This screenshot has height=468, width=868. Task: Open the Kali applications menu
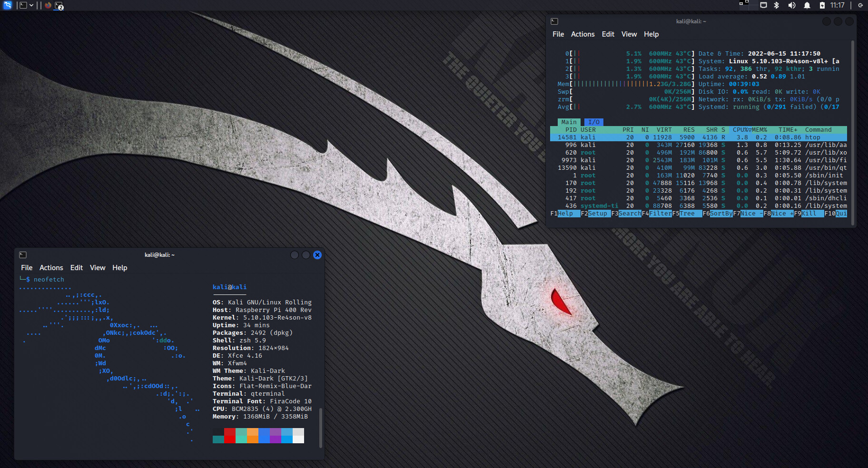[x=8, y=5]
